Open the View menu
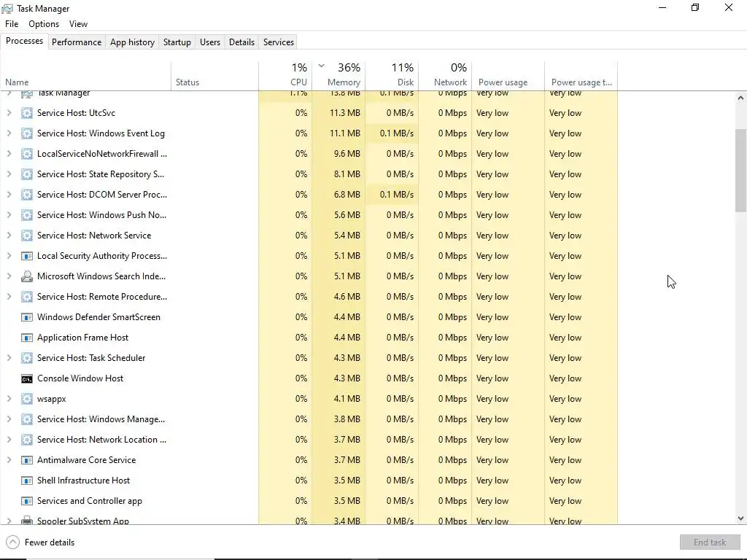Viewport: 747px width, 560px height. click(x=78, y=24)
